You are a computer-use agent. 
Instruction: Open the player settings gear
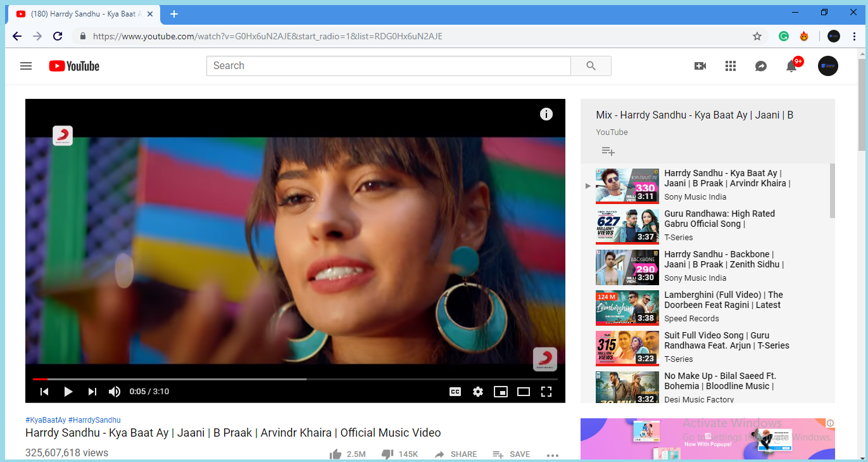[478, 392]
